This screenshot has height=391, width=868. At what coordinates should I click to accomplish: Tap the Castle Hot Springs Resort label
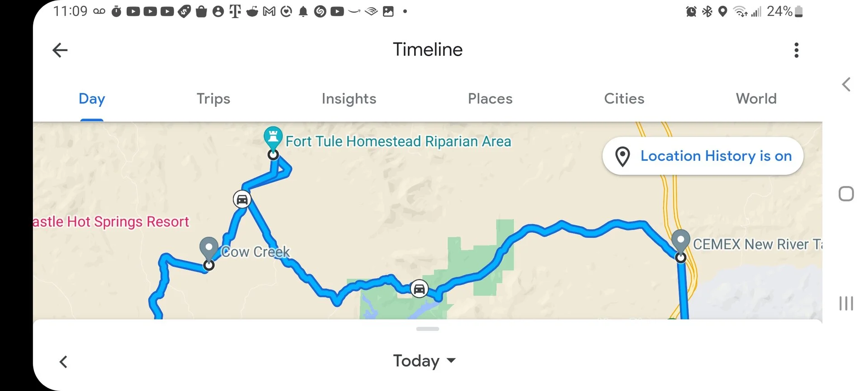pyautogui.click(x=111, y=222)
